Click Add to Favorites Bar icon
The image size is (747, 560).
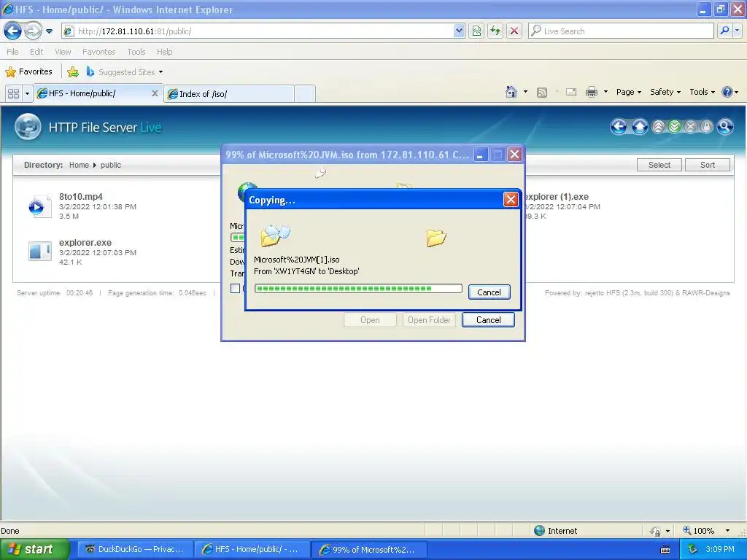(73, 72)
